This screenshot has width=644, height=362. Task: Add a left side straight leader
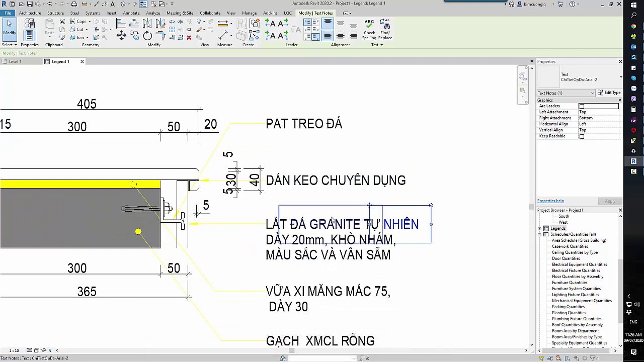270,23
